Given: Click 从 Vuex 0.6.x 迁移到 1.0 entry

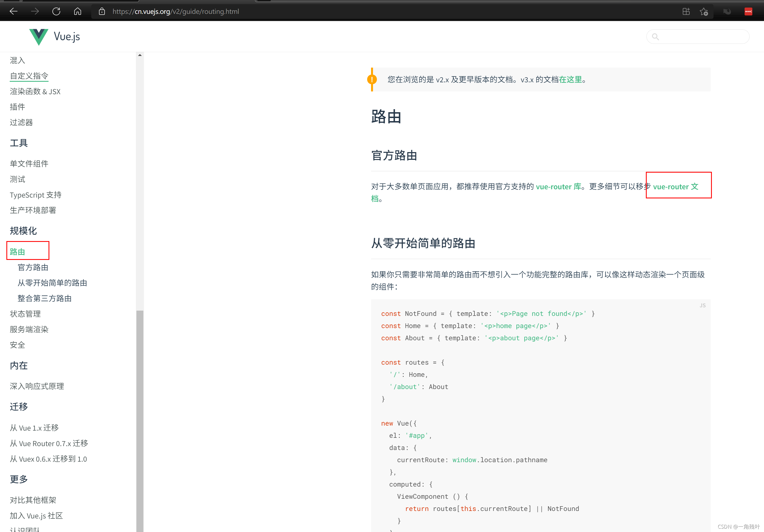Looking at the screenshot, I should click(x=49, y=459).
